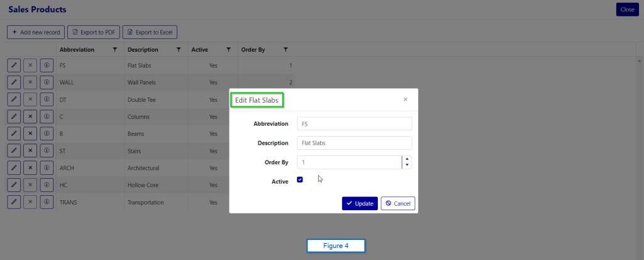Open filter for Order By column

click(286, 49)
